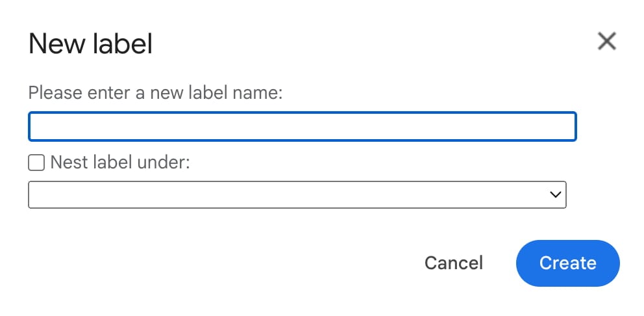Screen dimensions: 644x316
Task: Click inside the blue-outlined name input
Action: 302,127
